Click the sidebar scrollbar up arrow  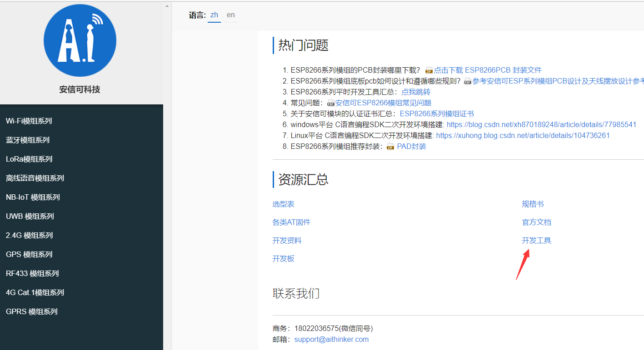[167, 6]
